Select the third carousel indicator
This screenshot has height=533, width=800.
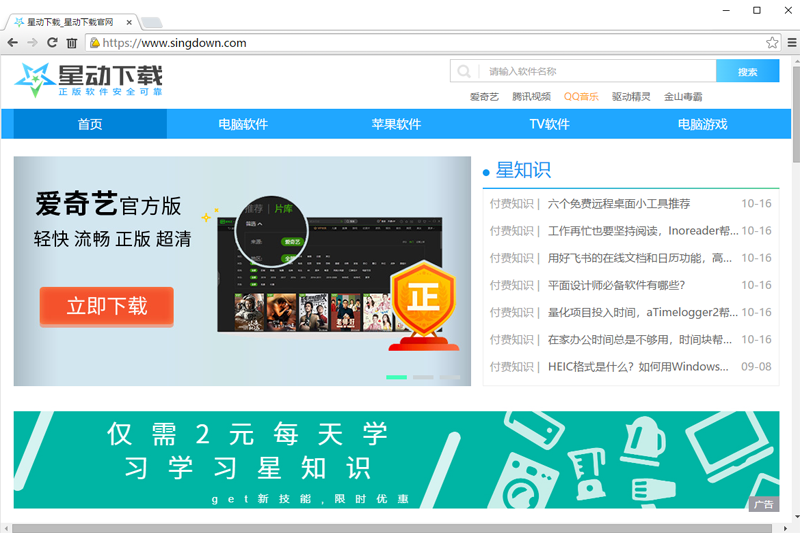450,377
